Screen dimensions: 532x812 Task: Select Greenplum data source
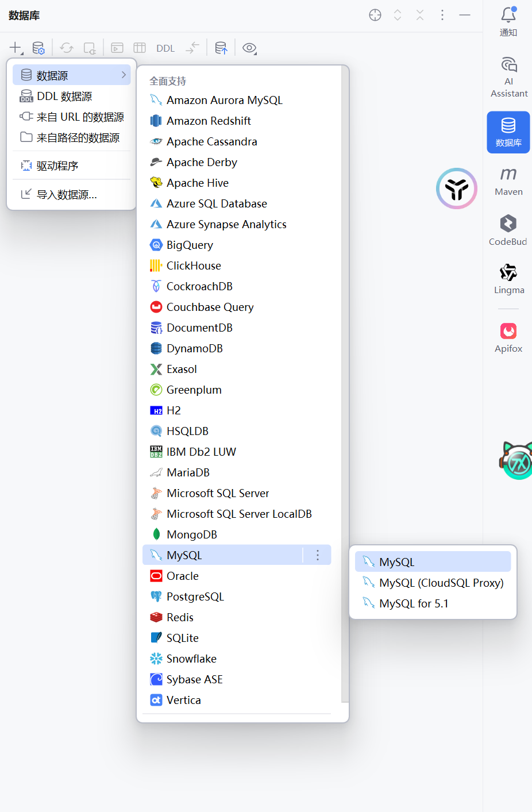tap(237, 390)
